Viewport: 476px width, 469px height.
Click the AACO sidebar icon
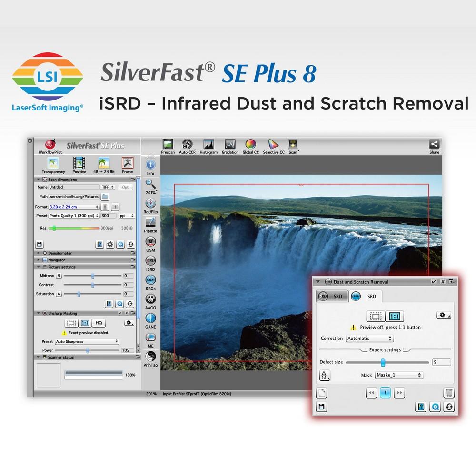150,299
